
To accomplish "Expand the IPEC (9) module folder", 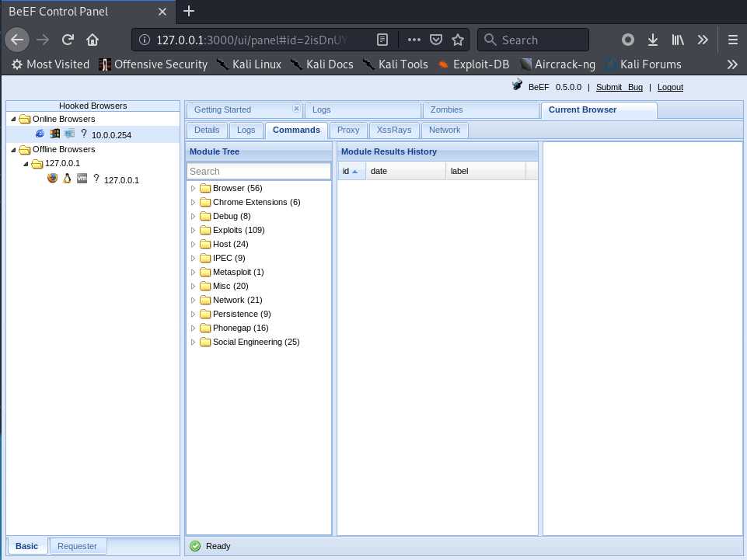I will point(193,258).
